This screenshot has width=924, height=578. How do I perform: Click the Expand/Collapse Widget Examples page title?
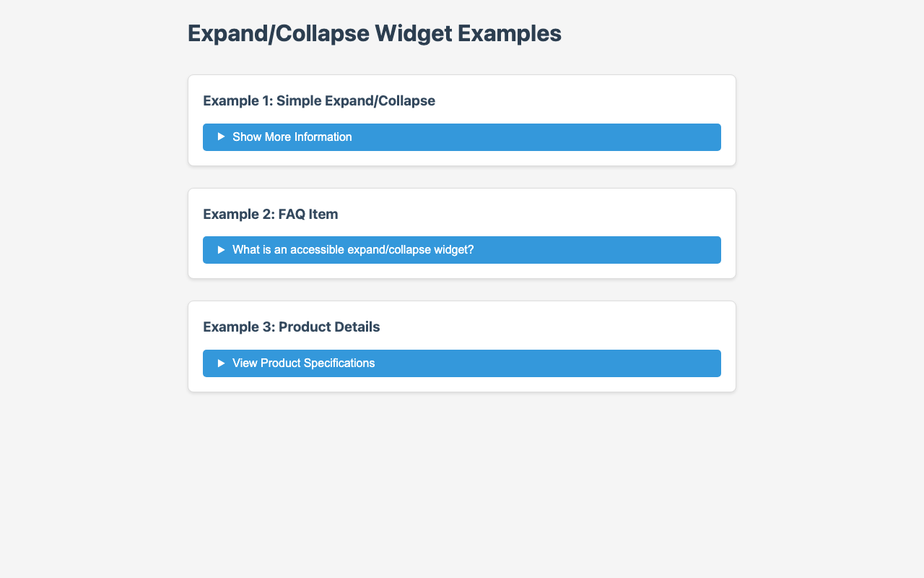coord(374,34)
